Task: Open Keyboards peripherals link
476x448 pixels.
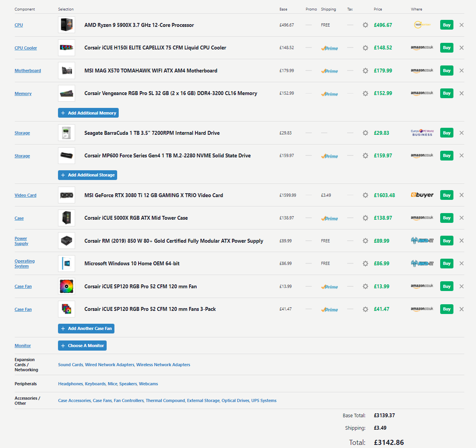Action: pyautogui.click(x=95, y=384)
